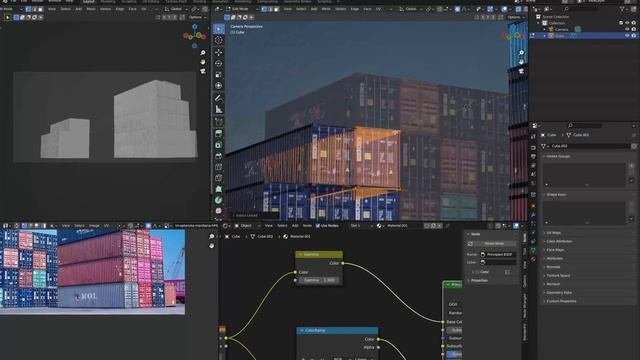The image size is (640, 360).
Task: Enable edge select mode in camera viewport header
Action: (x=271, y=9)
